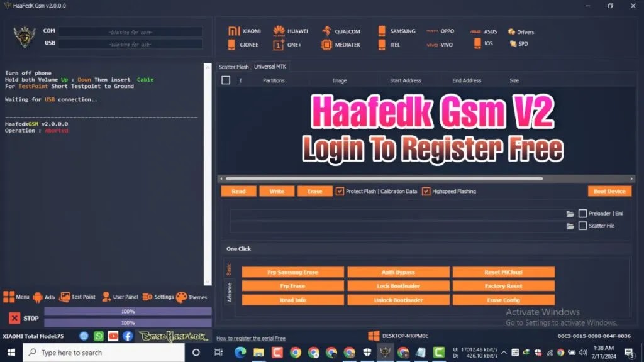The height and width of the screenshot is (362, 644).
Task: Click the Boot Device button
Action: [x=609, y=191]
